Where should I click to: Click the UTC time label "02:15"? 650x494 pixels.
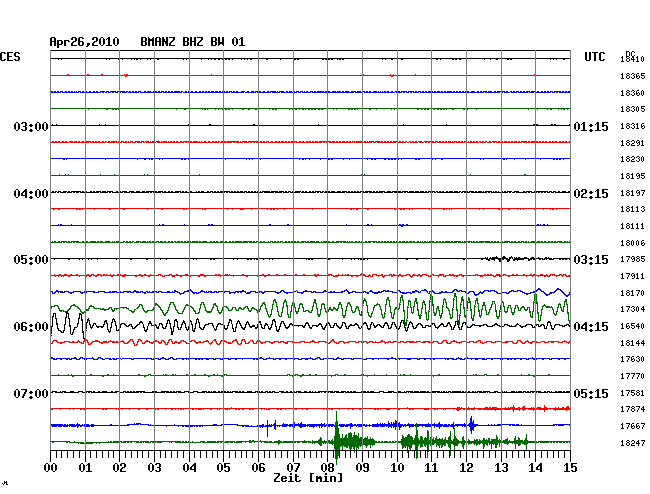click(591, 194)
